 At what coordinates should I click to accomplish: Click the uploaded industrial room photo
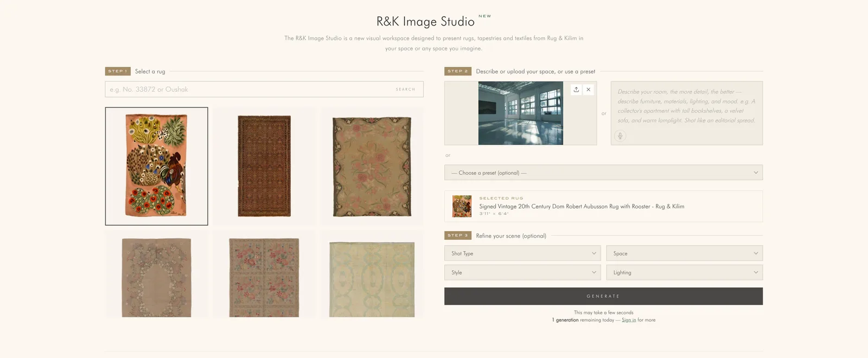[x=520, y=113]
